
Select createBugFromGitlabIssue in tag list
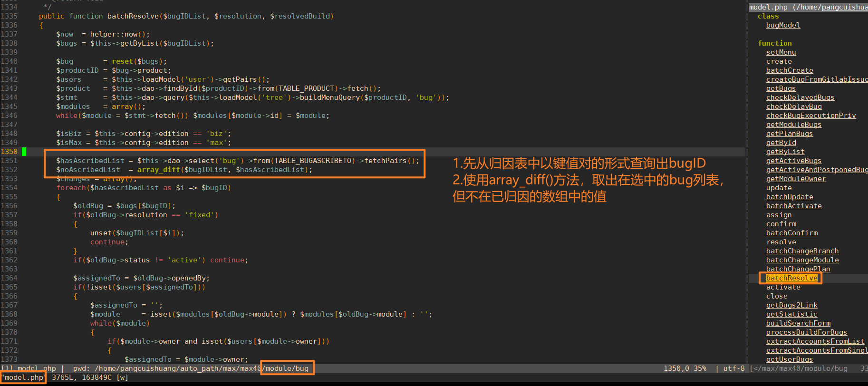pos(816,79)
